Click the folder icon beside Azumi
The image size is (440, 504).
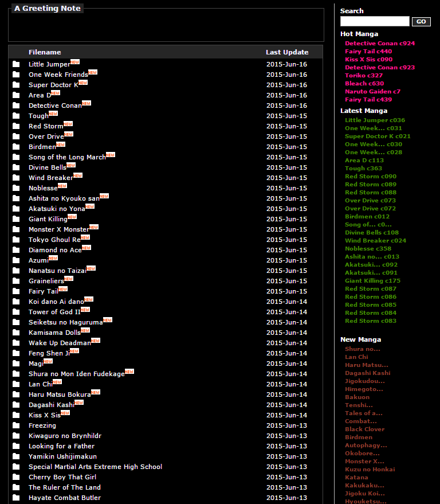pos(16,260)
